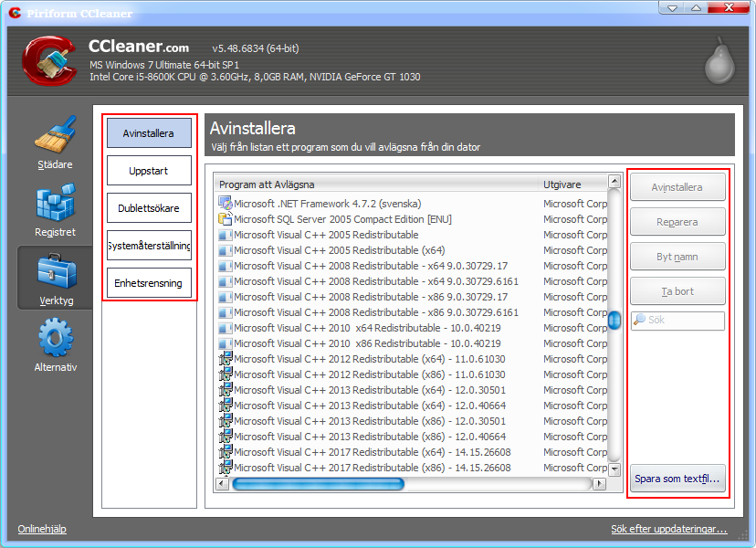The width and height of the screenshot is (756, 548).
Task: Select Microsoft Visual C++ 2005 Redistributable row
Action: click(413, 235)
